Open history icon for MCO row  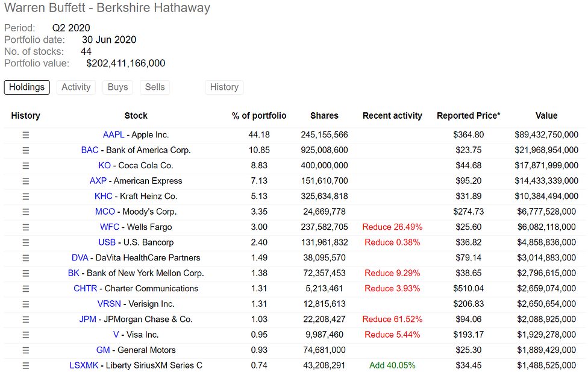tap(25, 212)
